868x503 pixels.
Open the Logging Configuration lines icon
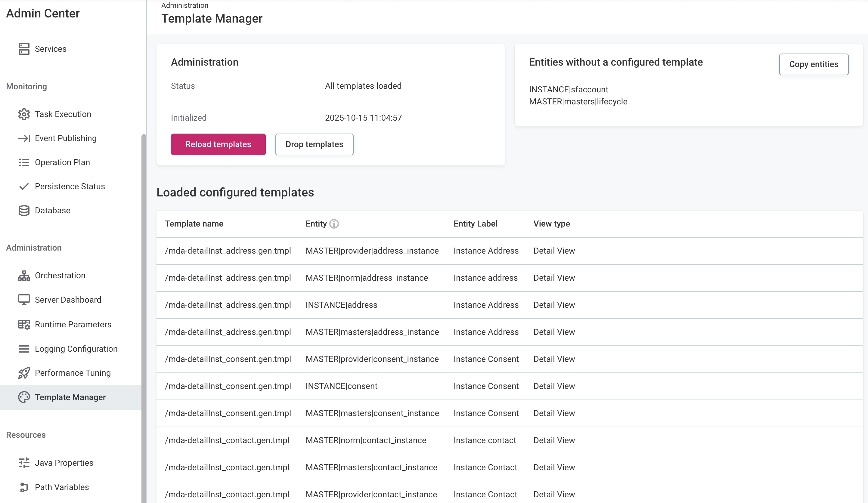(24, 348)
